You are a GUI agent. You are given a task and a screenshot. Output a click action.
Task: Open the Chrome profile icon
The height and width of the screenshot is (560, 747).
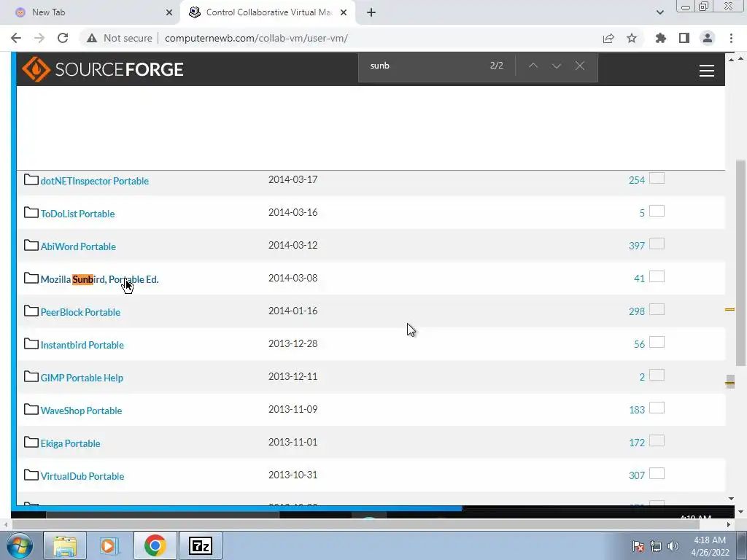(708, 38)
